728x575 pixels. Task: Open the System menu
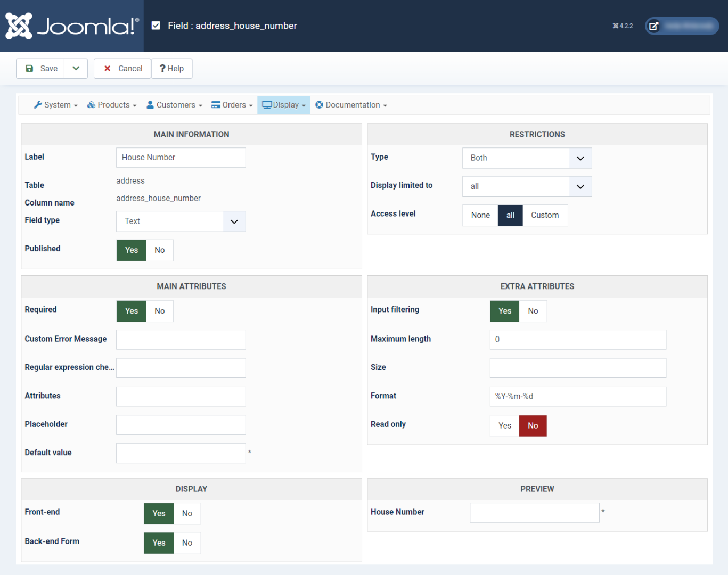56,105
